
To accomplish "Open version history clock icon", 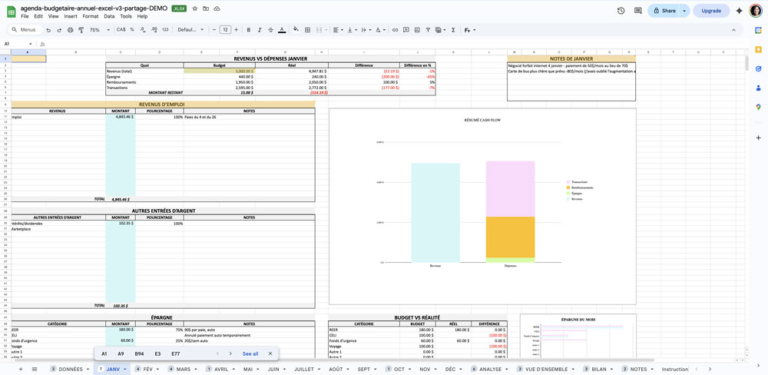I will click(621, 10).
